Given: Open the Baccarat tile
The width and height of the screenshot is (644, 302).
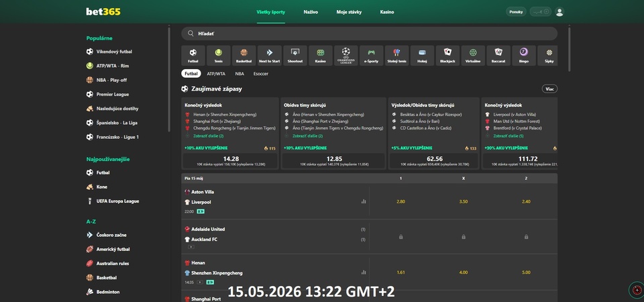Looking at the screenshot, I should (498, 56).
